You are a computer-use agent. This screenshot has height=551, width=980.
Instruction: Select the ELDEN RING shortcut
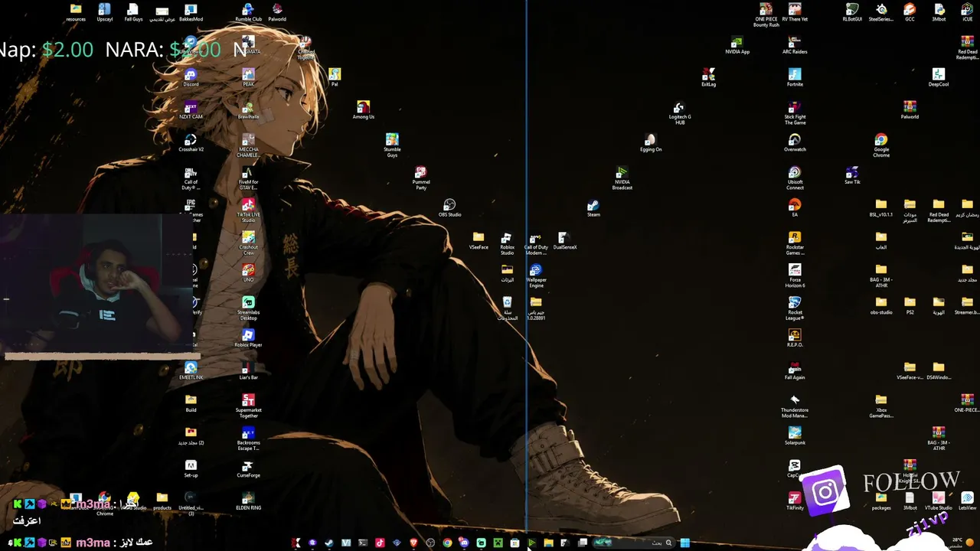(248, 500)
